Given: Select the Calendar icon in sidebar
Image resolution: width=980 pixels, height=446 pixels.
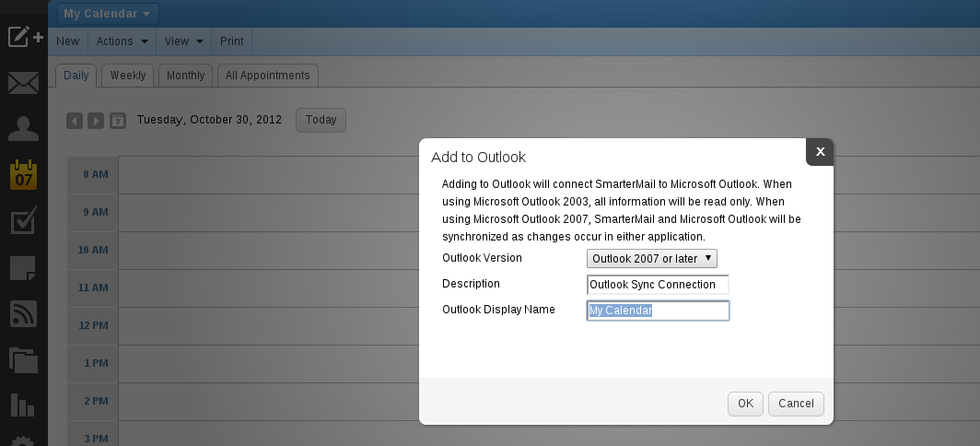Looking at the screenshot, I should coord(24,174).
